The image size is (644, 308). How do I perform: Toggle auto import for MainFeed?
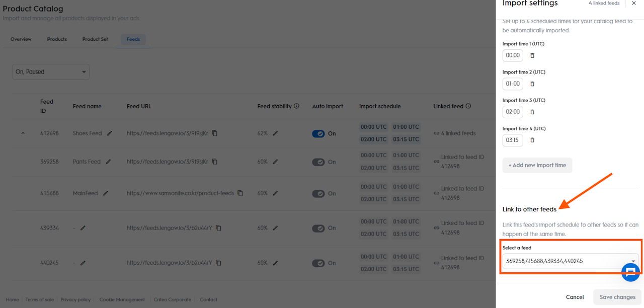(x=318, y=193)
